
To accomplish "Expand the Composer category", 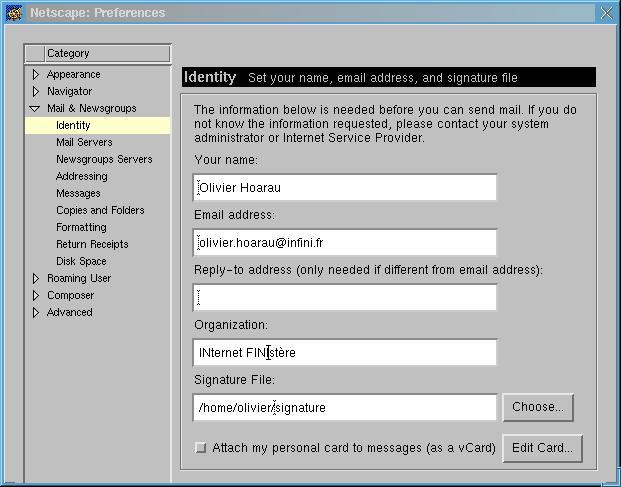I will 35,295.
